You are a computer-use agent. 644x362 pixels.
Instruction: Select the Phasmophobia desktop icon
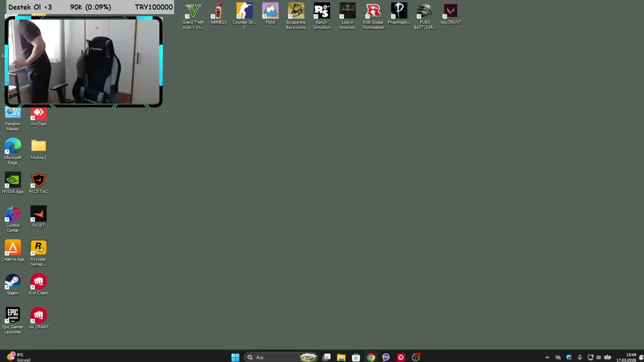(398, 14)
